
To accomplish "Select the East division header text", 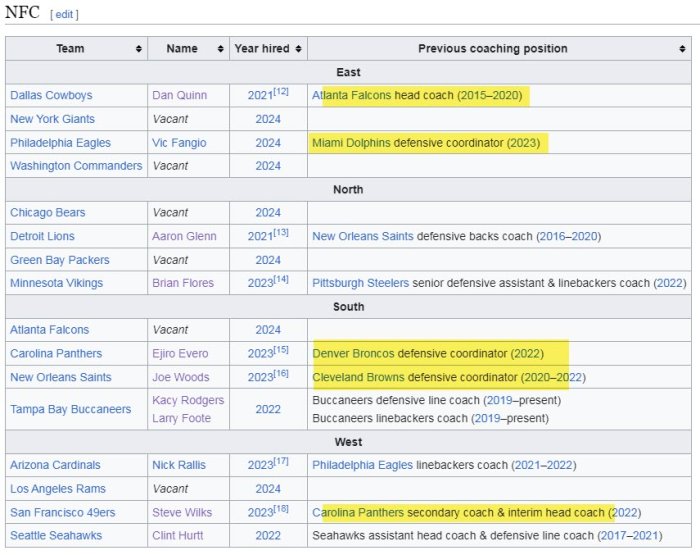I will pos(348,72).
